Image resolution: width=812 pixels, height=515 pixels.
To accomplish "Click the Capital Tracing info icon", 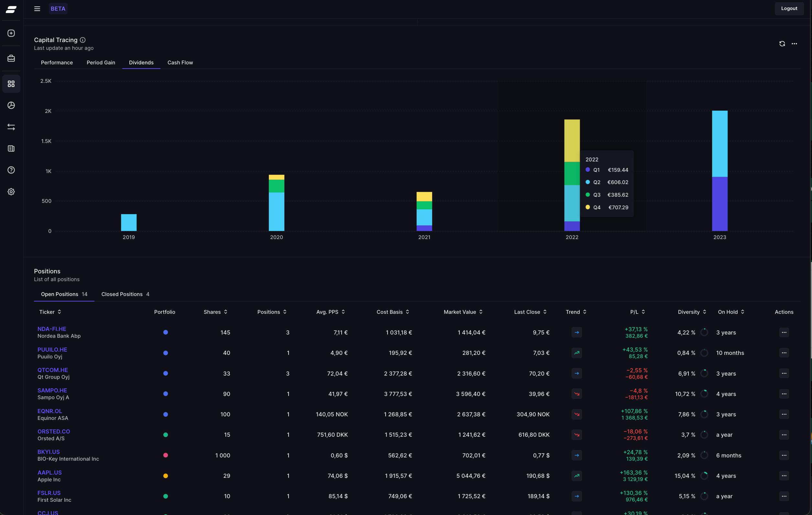I will coord(82,40).
